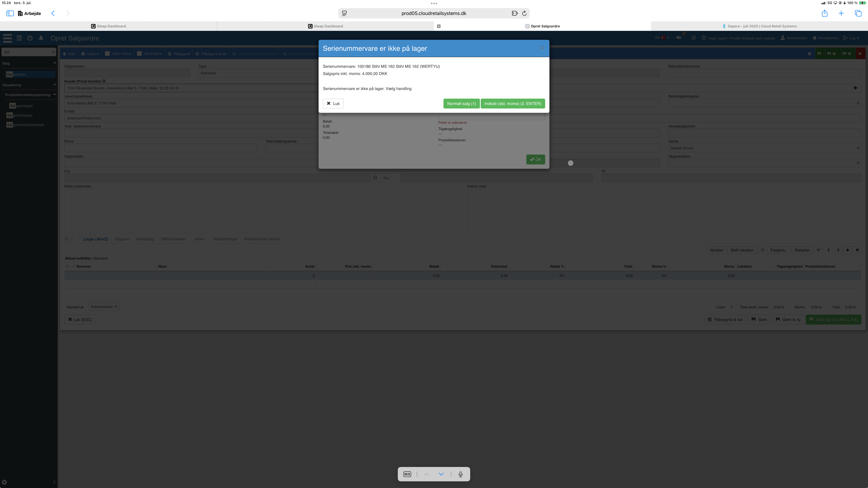
Task: Click the Safari reload page icon
Action: coord(524,13)
